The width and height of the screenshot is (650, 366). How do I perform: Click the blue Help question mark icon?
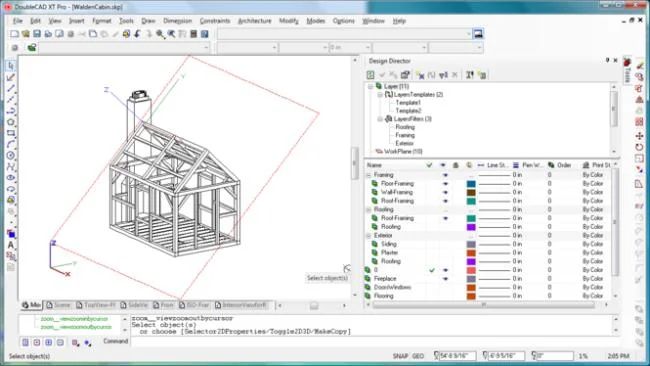click(204, 34)
